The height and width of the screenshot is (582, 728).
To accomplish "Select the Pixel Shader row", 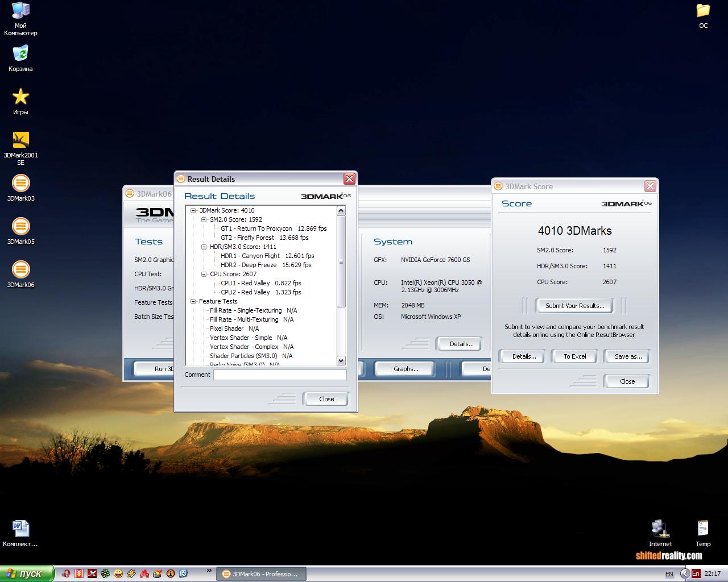I will (x=234, y=329).
